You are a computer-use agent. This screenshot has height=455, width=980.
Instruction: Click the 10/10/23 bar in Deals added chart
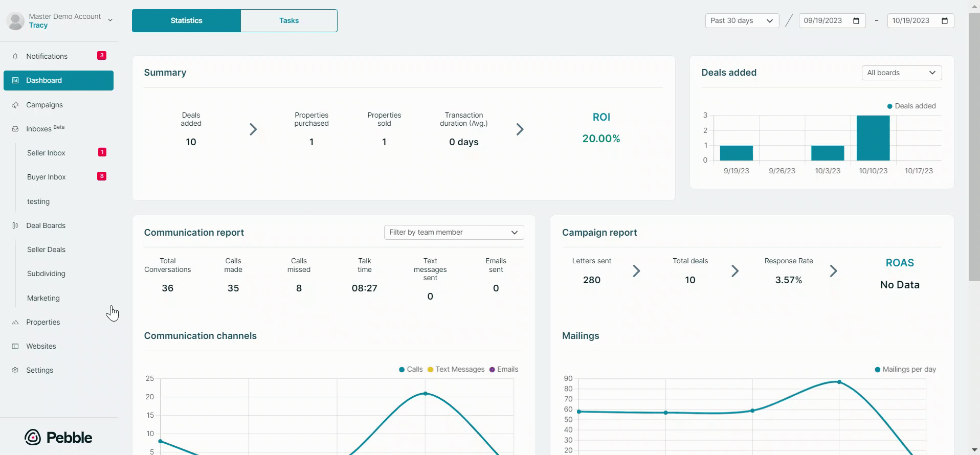pyautogui.click(x=873, y=138)
